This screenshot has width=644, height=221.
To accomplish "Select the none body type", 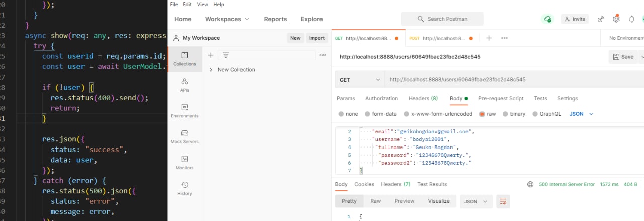I will click(348, 114).
